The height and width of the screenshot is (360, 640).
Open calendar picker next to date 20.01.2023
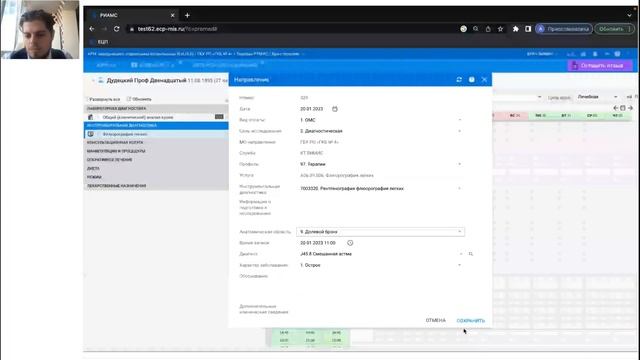[335, 109]
